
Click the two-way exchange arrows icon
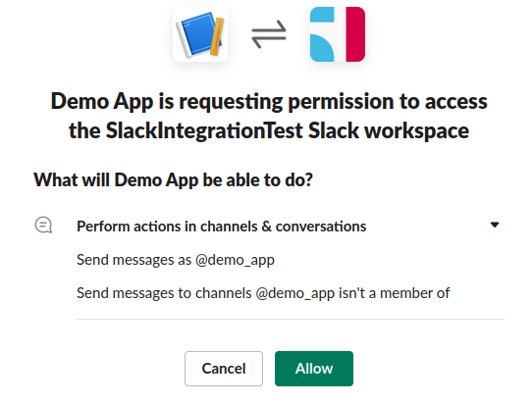[x=269, y=34]
